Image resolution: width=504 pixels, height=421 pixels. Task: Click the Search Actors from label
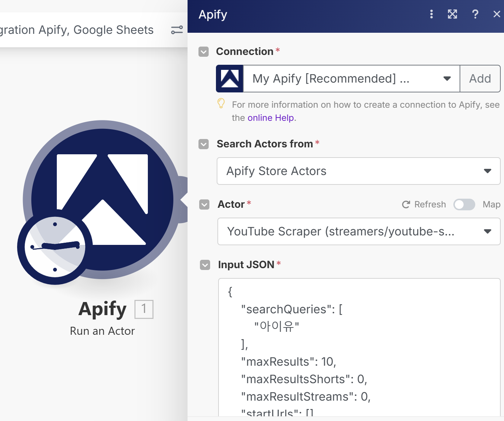click(x=265, y=144)
